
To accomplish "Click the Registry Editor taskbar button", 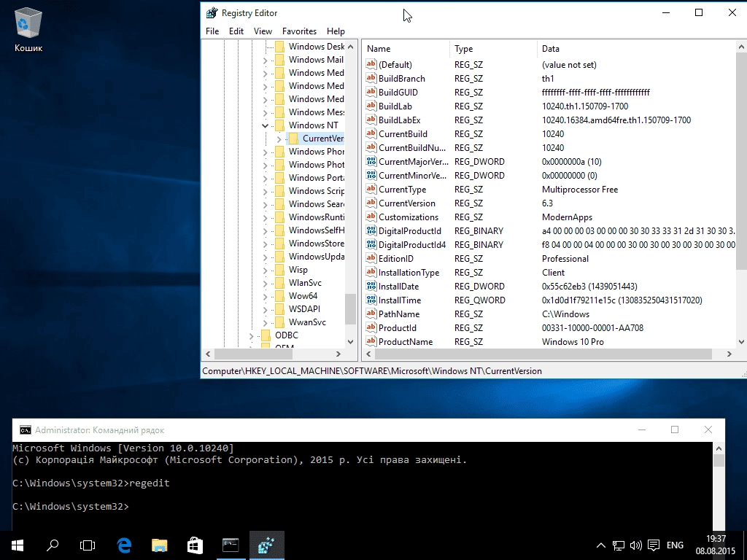I will point(267,545).
